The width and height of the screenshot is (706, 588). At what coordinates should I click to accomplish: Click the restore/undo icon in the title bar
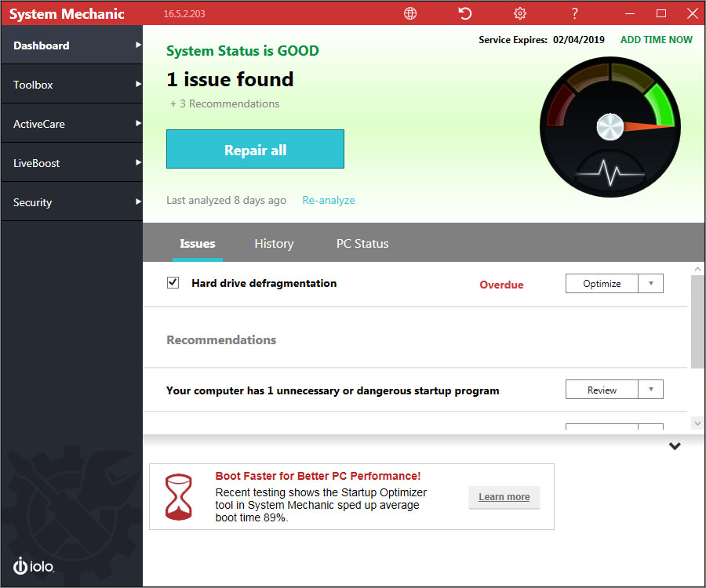coord(464,13)
